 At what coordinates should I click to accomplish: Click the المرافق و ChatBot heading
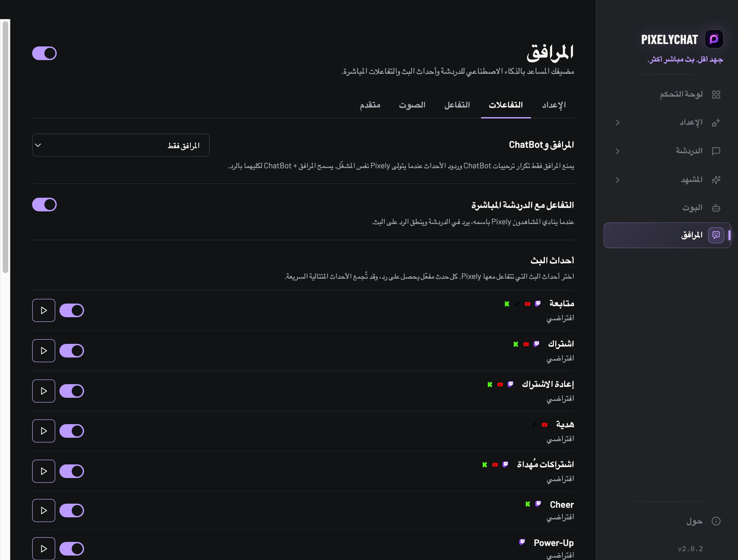(x=542, y=145)
